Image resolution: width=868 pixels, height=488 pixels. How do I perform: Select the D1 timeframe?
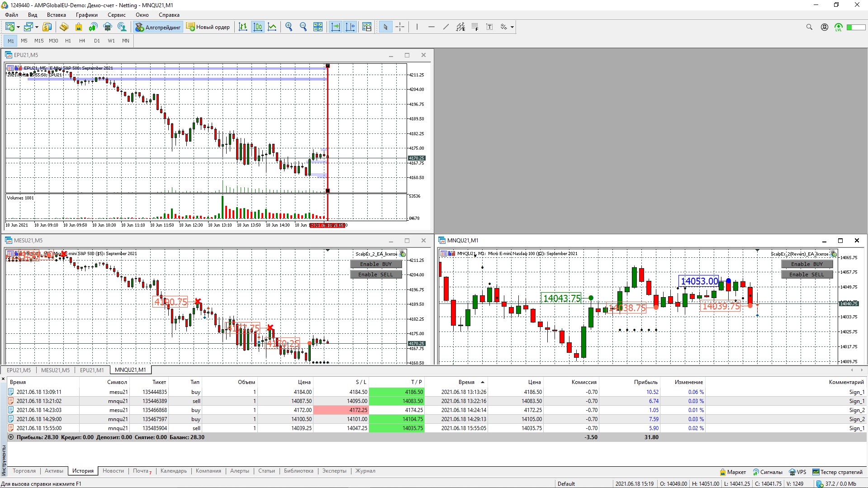97,41
